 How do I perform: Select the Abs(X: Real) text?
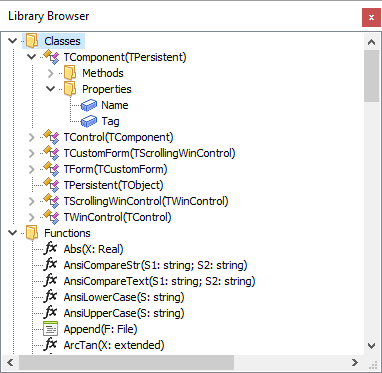pyautogui.click(x=94, y=249)
